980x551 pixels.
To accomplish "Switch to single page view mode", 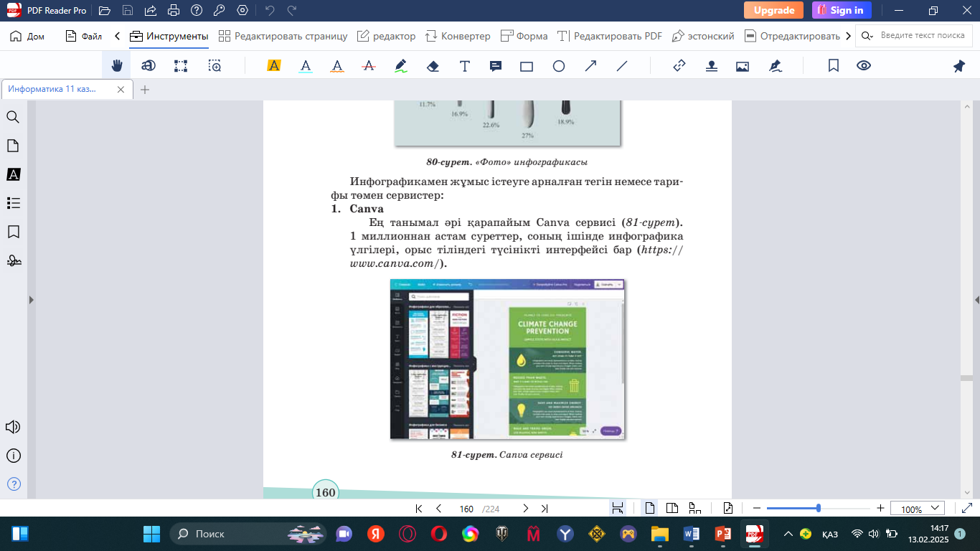I will pos(650,509).
